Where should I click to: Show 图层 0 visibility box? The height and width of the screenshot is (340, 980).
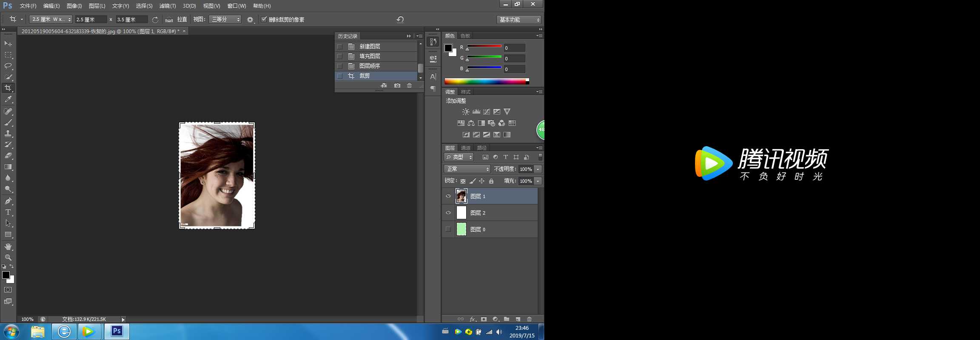point(448,229)
